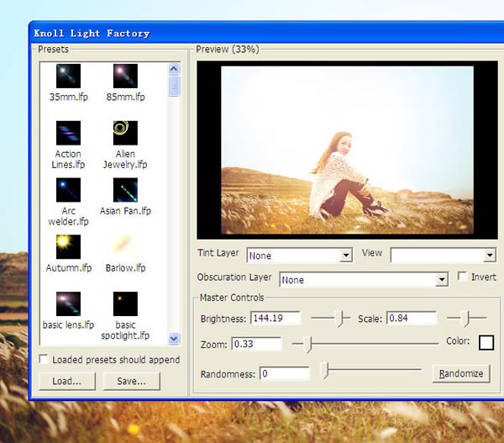This screenshot has height=443, width=504.
Task: Select the 85mm.lfp preset icon
Action: [125, 76]
